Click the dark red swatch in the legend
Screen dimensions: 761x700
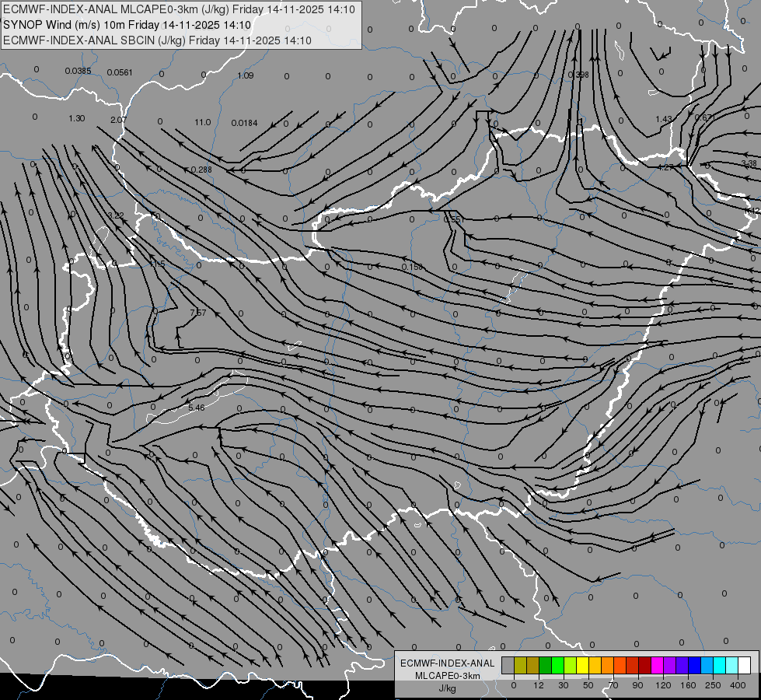coord(645,665)
